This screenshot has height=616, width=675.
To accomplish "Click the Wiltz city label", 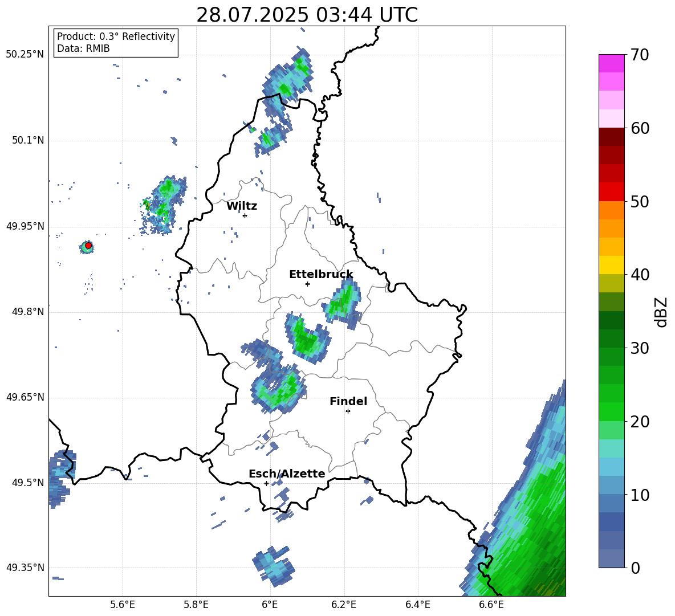I will (242, 206).
